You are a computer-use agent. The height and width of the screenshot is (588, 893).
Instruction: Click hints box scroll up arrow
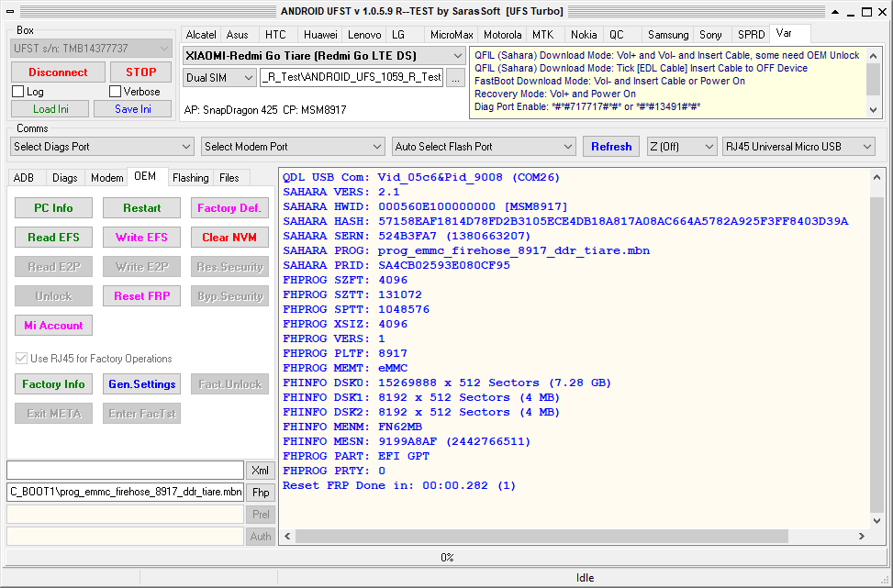pos(874,56)
